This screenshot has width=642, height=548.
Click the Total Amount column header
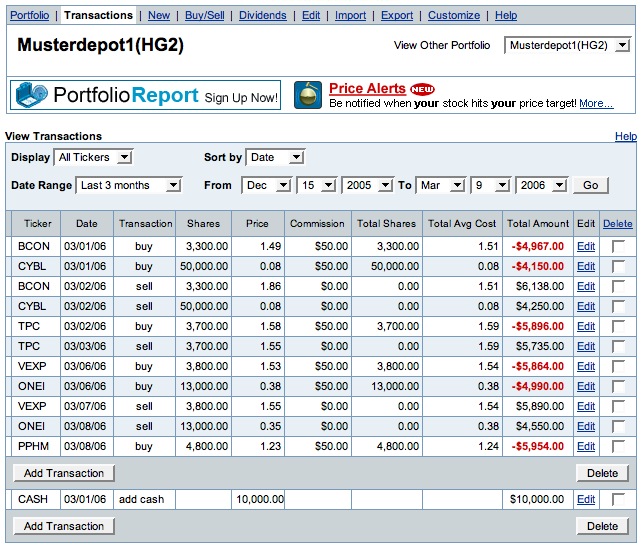[x=538, y=224]
